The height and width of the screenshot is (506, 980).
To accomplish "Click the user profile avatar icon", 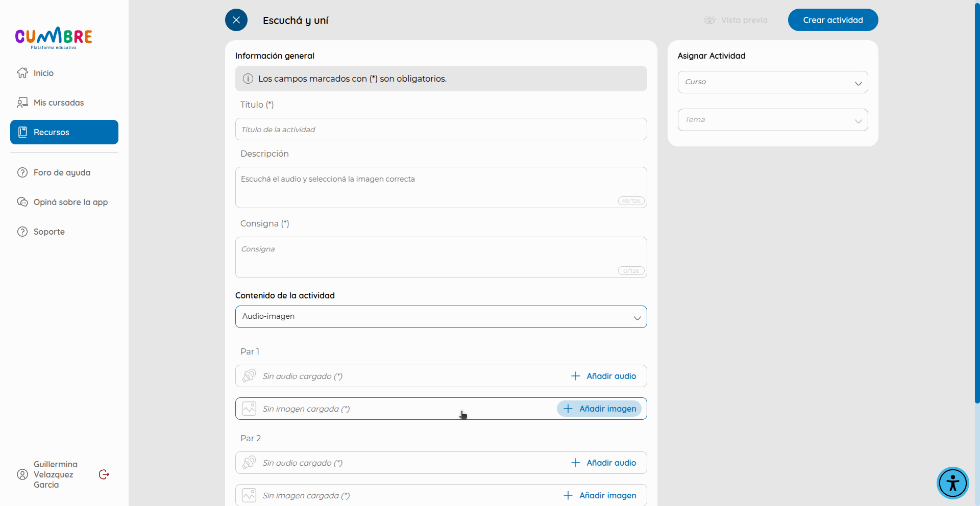I will (22, 474).
